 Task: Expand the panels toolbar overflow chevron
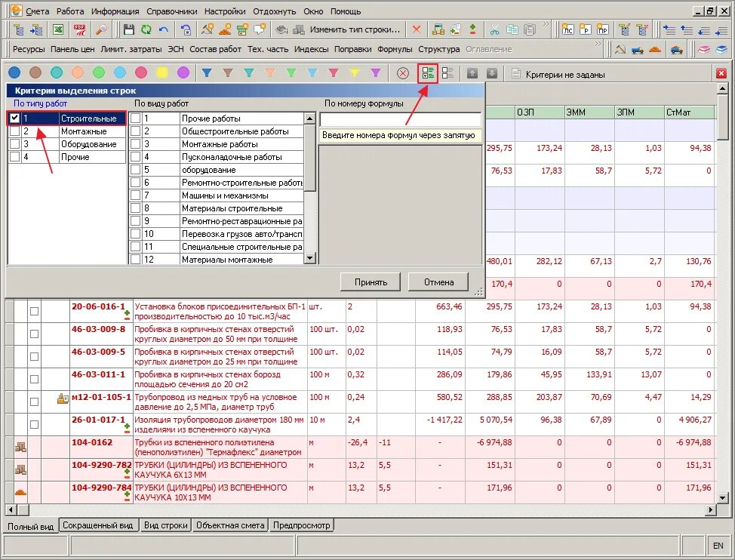(598, 44)
